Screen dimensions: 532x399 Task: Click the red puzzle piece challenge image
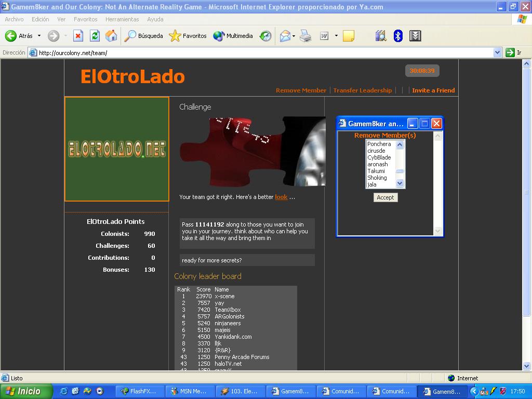pos(252,152)
